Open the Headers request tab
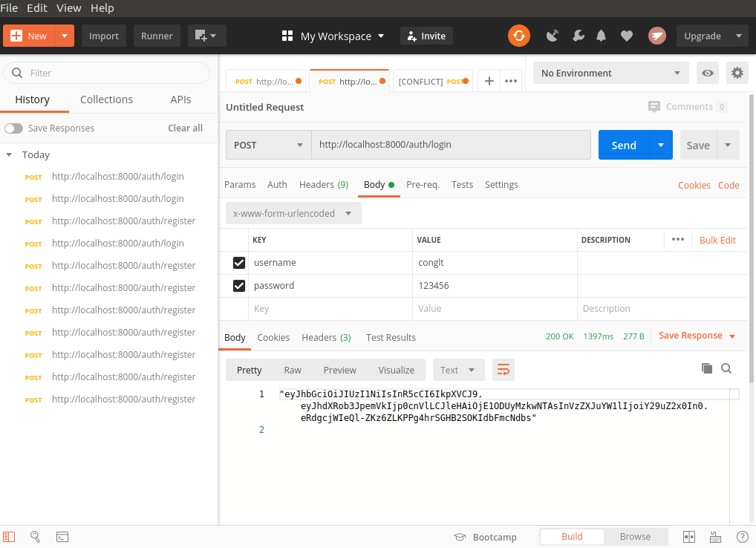 tap(323, 185)
